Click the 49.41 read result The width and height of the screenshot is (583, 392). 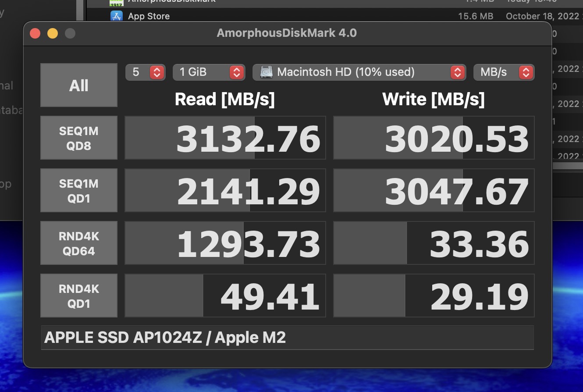tap(225, 296)
